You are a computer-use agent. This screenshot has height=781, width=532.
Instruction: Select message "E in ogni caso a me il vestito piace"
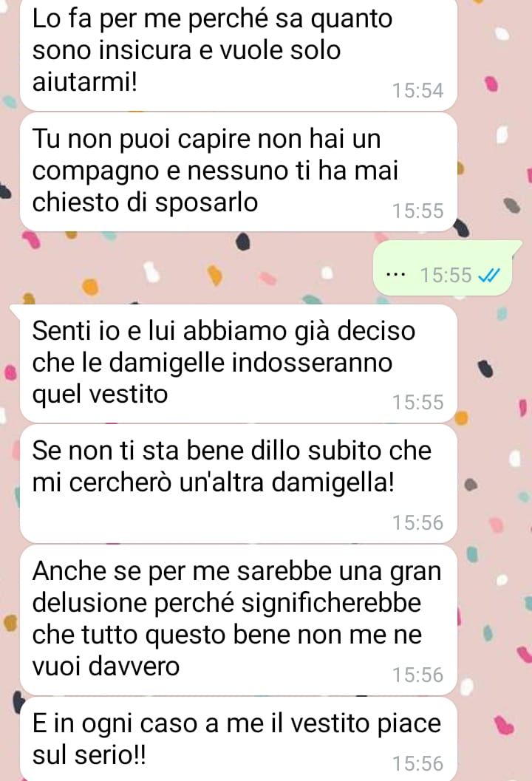click(238, 739)
